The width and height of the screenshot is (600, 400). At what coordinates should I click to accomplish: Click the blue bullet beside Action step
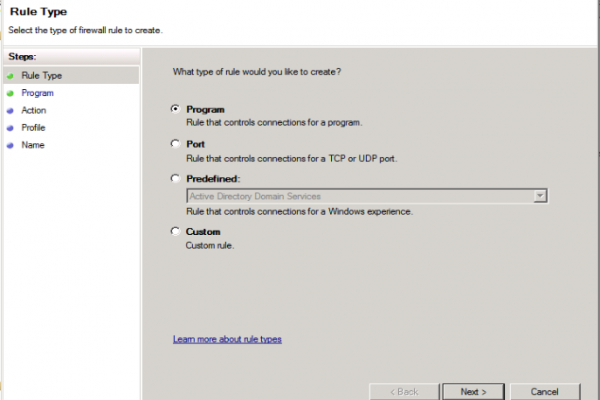(10, 111)
